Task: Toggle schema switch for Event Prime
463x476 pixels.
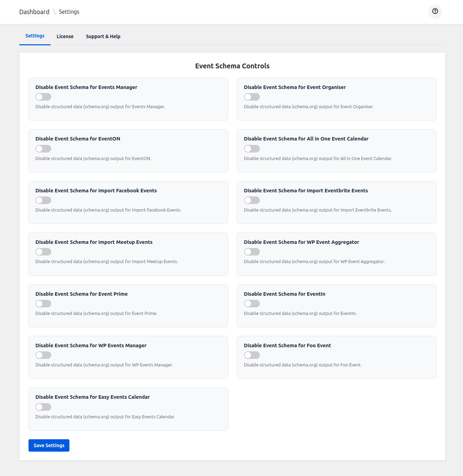Action: [43, 304]
